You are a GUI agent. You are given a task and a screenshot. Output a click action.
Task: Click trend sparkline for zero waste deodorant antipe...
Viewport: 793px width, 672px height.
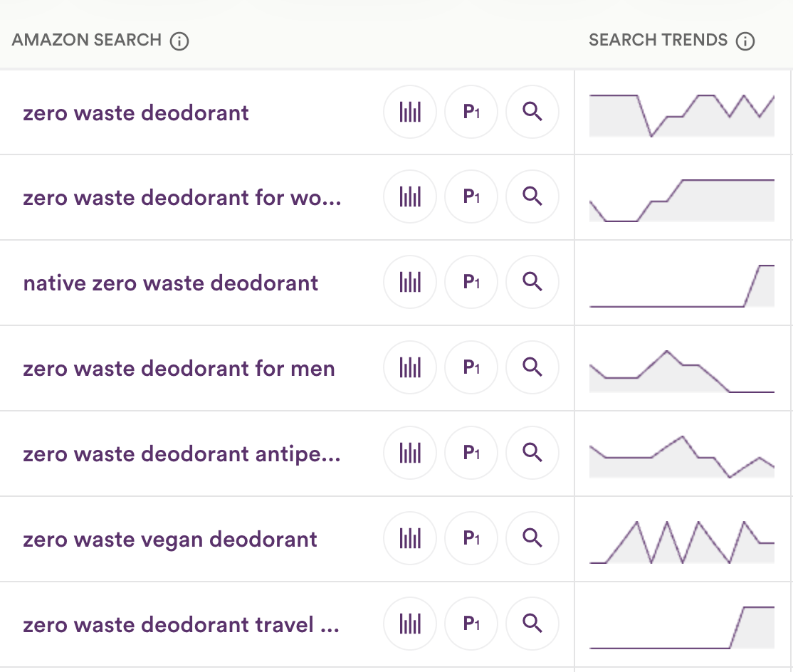[x=682, y=456]
